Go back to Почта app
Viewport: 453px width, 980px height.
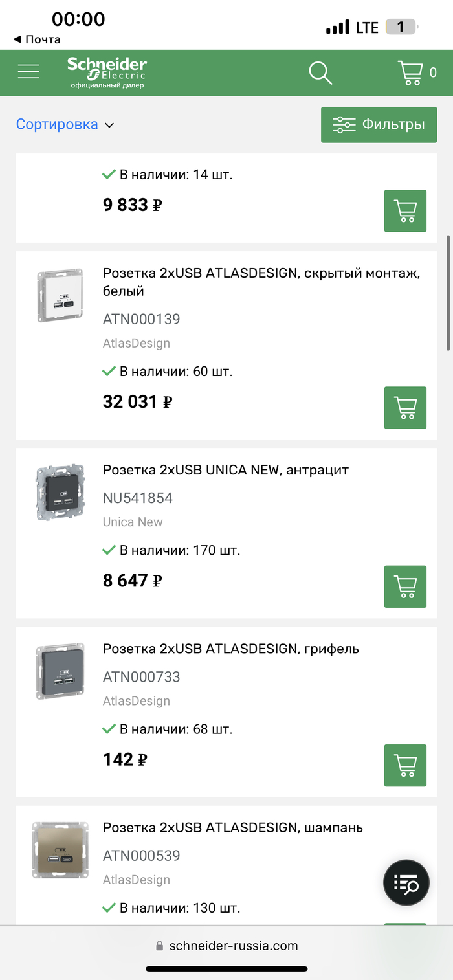[37, 39]
